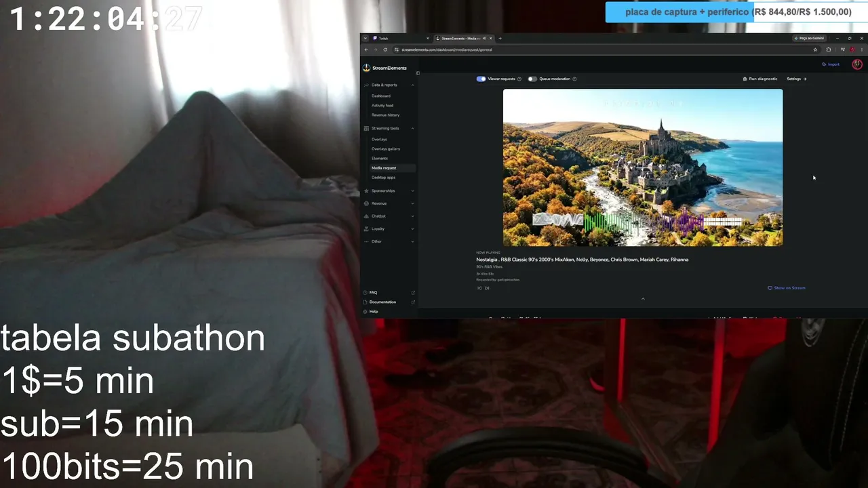The image size is (868, 488).
Task: Expand the Chatbot section chevron
Action: pos(413,216)
